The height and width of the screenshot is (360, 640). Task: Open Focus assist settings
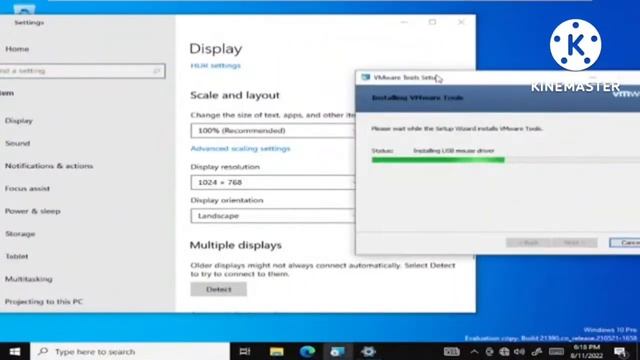(27, 189)
